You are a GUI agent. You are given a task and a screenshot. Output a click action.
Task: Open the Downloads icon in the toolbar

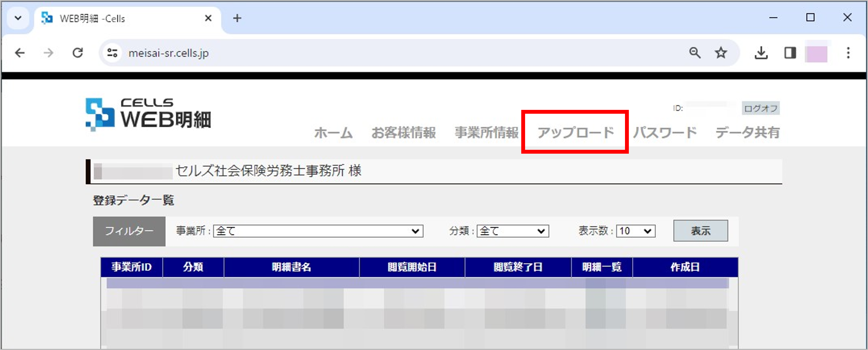click(761, 53)
